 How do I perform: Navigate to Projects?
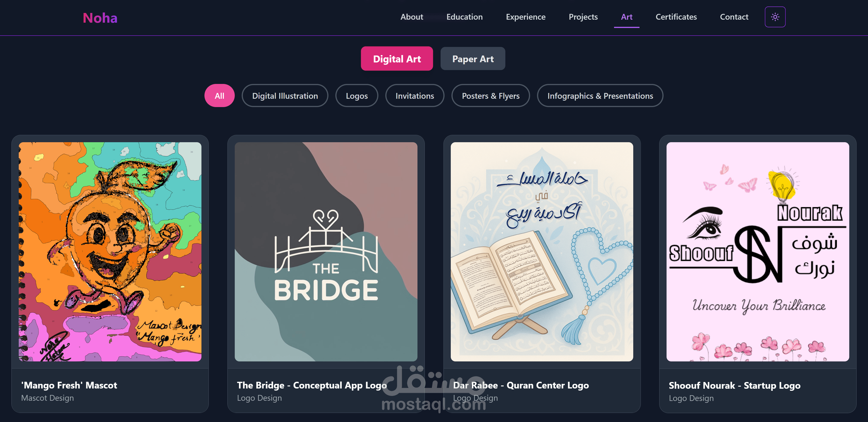coord(583,17)
